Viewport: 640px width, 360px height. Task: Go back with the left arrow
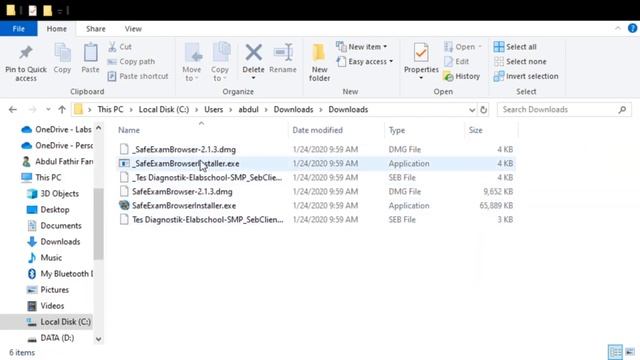(13, 109)
